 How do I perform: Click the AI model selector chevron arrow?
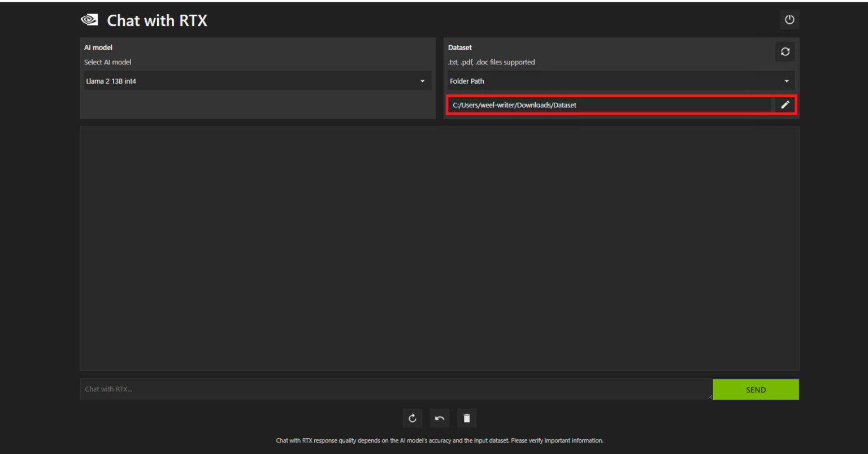(422, 81)
